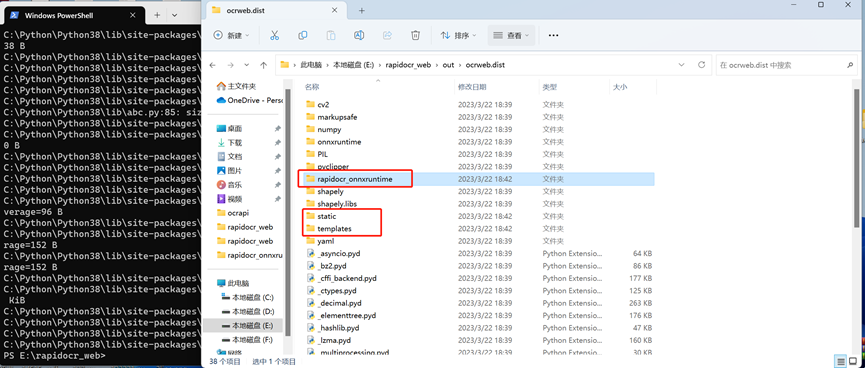Click the Copy icon in Explorer toolbar
This screenshot has height=368, width=865.
(x=302, y=35)
